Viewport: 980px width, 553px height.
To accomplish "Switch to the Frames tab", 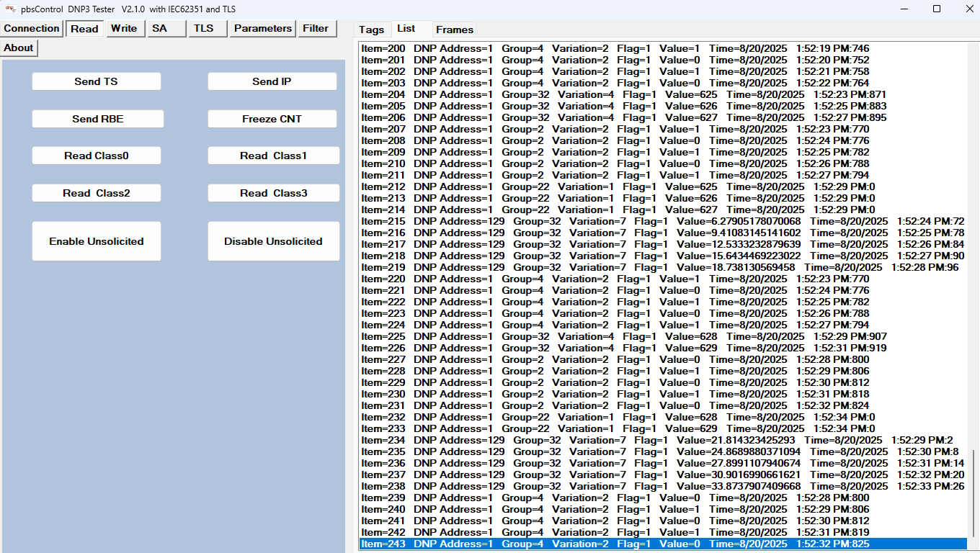I will coord(454,30).
